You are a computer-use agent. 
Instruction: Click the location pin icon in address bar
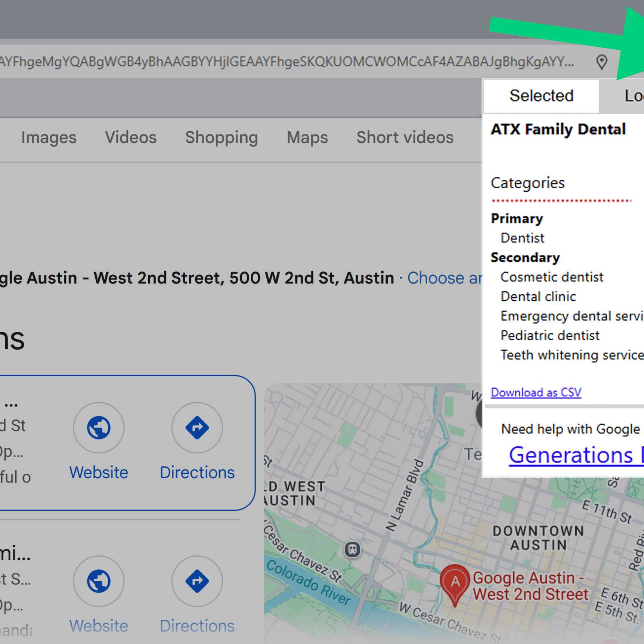tap(601, 62)
